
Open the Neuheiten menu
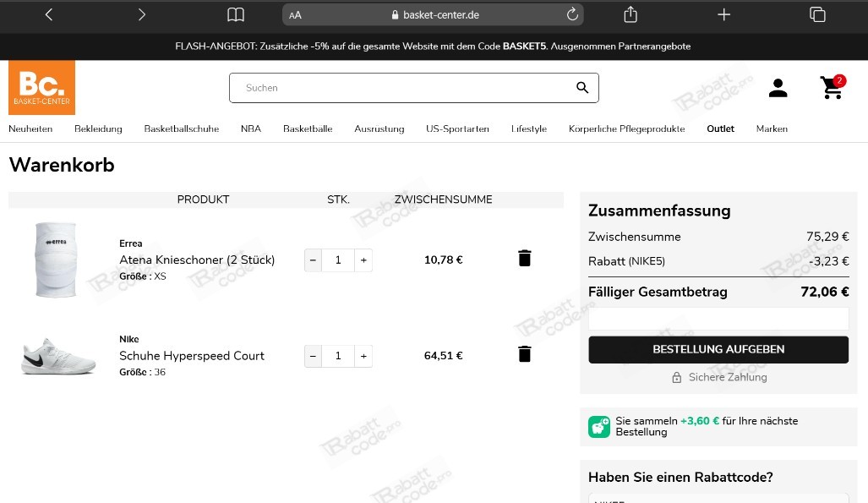pyautogui.click(x=30, y=128)
